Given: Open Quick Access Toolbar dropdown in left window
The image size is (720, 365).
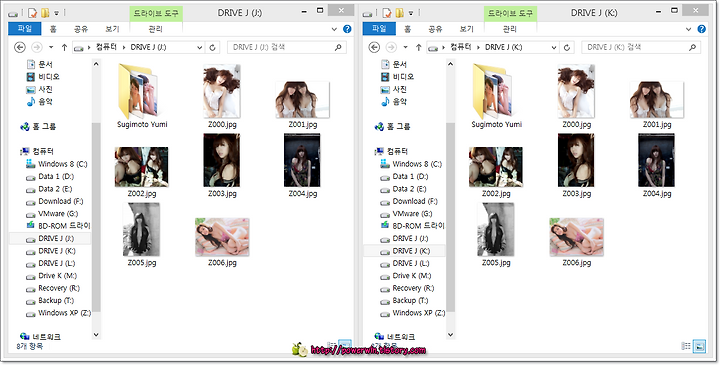Looking at the screenshot, I should click(x=56, y=13).
